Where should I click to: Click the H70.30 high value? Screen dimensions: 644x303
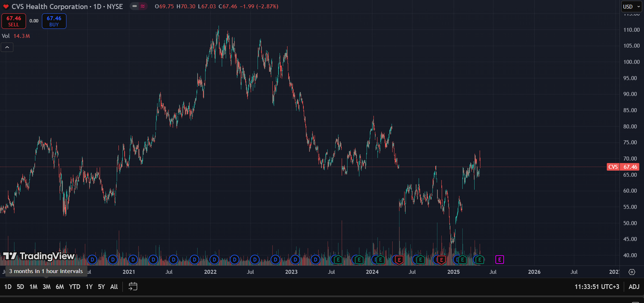point(186,7)
